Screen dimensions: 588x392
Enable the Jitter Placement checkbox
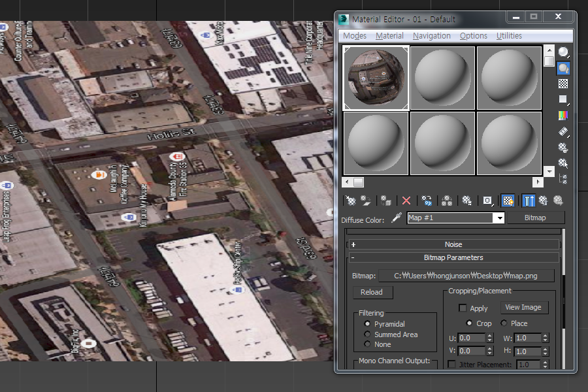(452, 365)
